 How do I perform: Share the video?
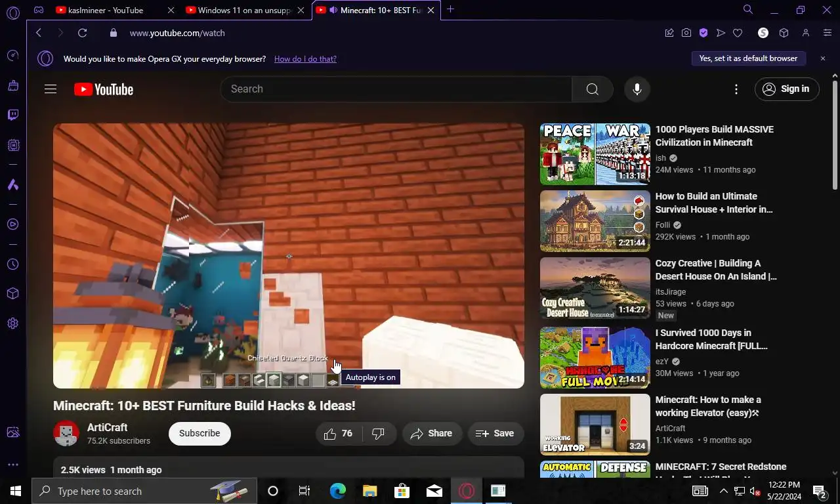[x=432, y=433]
